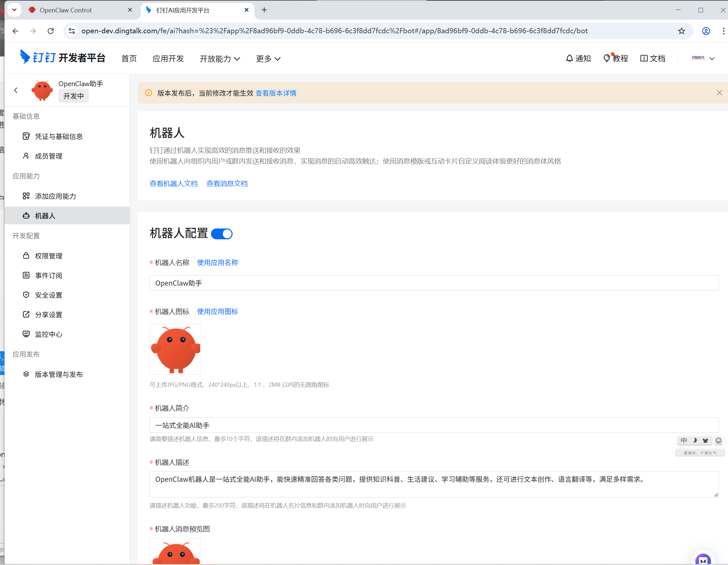Open the 查看机器人文档 link
This screenshot has height=565, width=728.
click(174, 183)
